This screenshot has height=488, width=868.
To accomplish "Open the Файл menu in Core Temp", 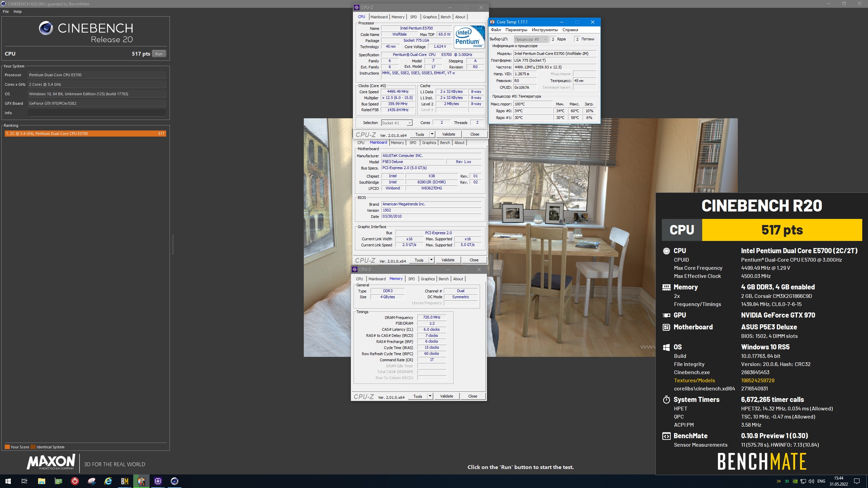I will click(496, 30).
